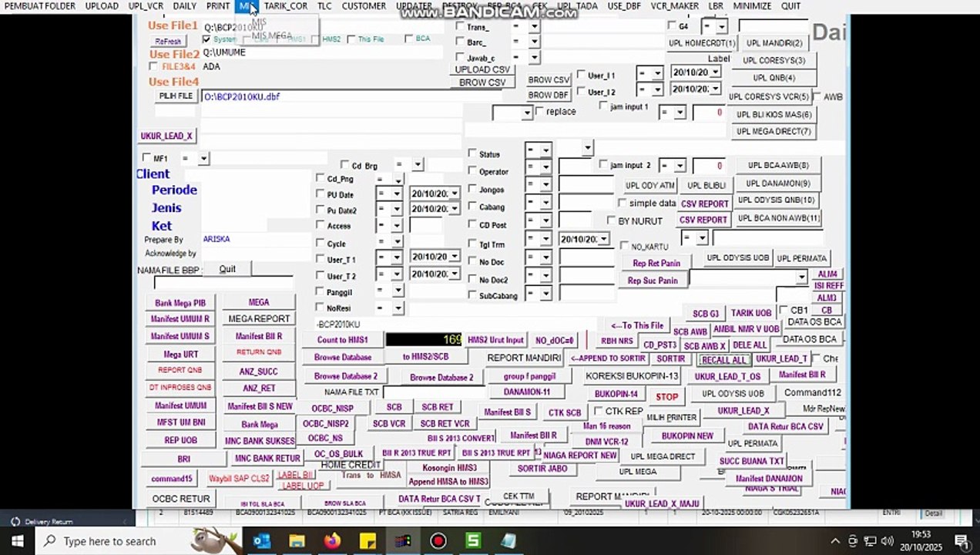Open the Status operator dropdown
980x555 pixels.
[545, 150]
